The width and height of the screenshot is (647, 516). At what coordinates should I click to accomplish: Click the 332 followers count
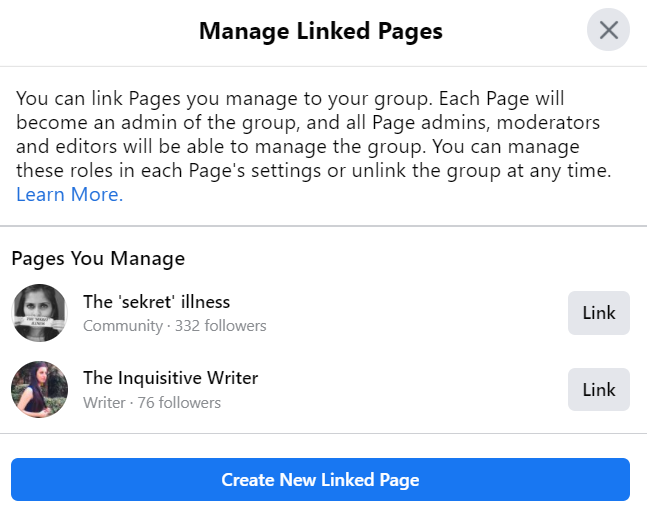[x=221, y=326]
